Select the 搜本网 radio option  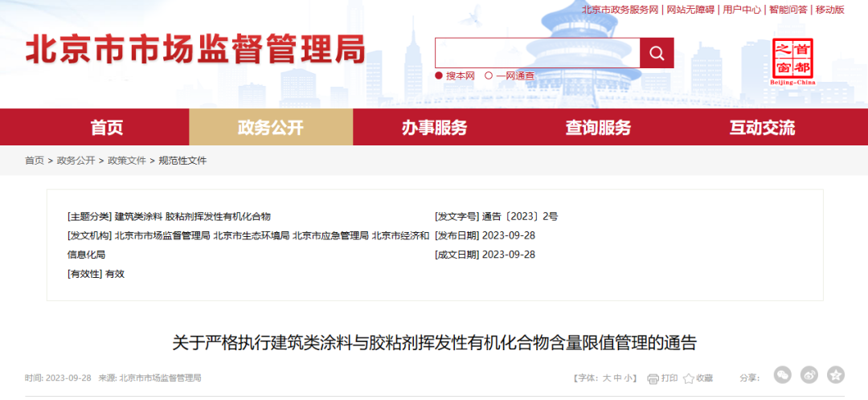pyautogui.click(x=439, y=76)
